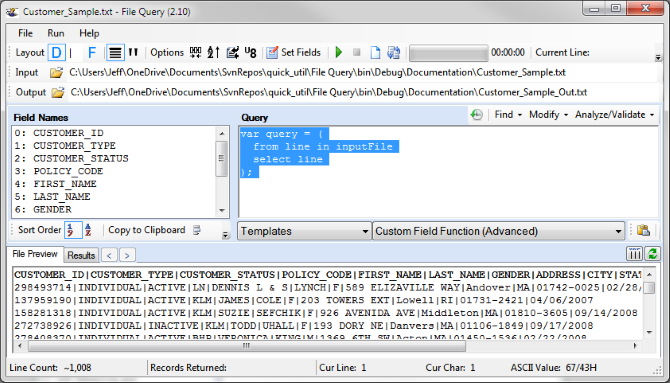The height and width of the screenshot is (383, 670).
Task: Click the edit list options icon
Action: click(x=232, y=53)
